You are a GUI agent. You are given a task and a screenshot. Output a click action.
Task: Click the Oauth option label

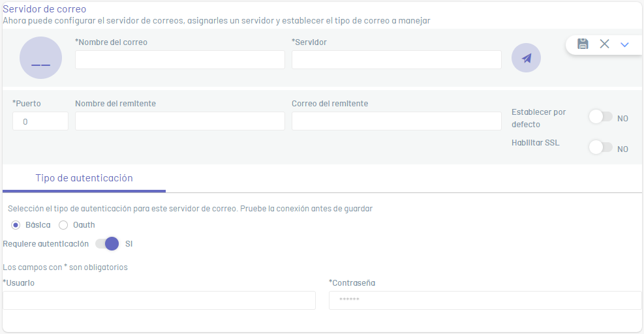tap(84, 225)
